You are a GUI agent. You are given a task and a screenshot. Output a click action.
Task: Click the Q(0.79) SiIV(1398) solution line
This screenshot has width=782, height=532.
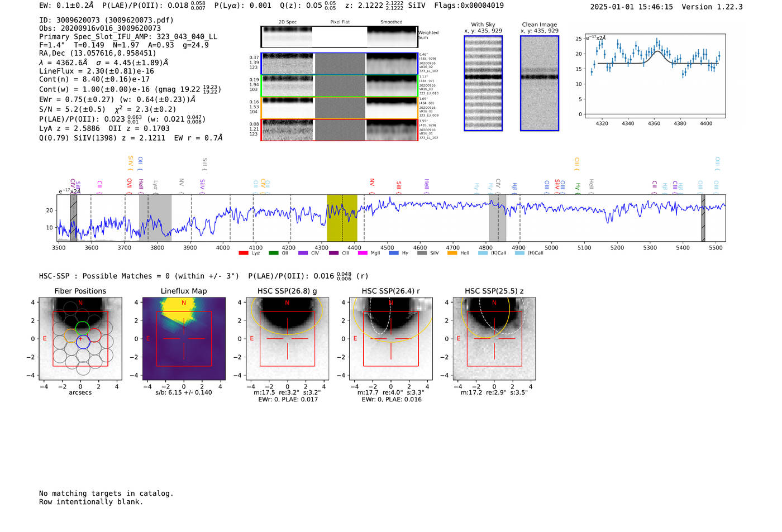pos(131,138)
